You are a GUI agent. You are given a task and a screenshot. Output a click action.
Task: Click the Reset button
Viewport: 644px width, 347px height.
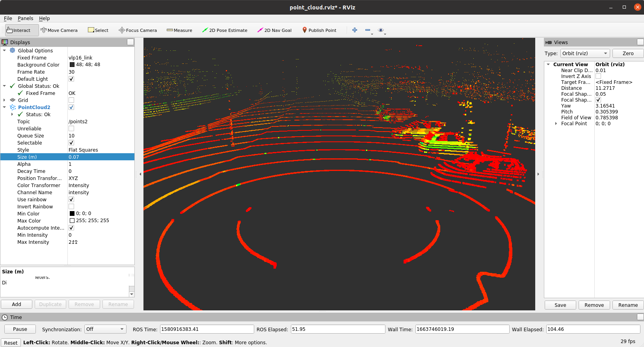pyautogui.click(x=11, y=343)
